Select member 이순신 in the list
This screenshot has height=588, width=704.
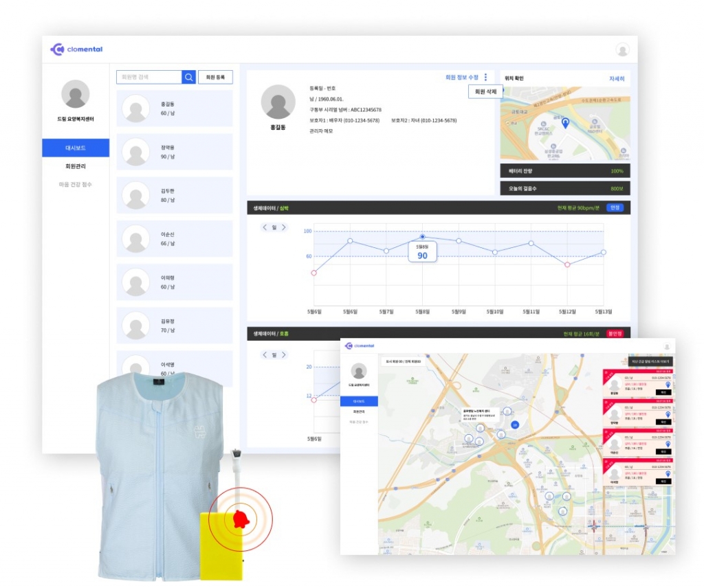[175, 238]
